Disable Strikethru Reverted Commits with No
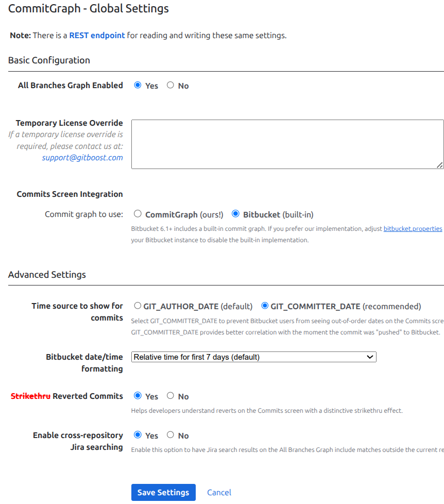Image resolution: width=444 pixels, height=504 pixels. pos(170,396)
